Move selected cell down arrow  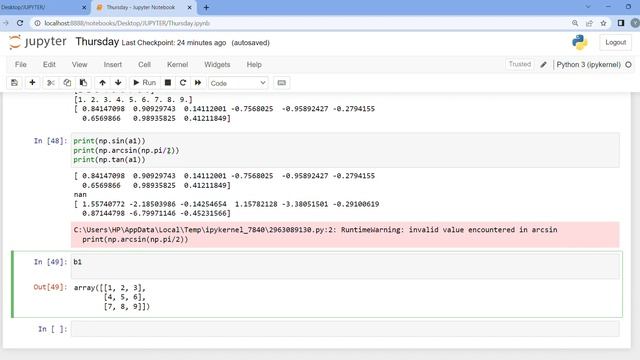(118, 83)
